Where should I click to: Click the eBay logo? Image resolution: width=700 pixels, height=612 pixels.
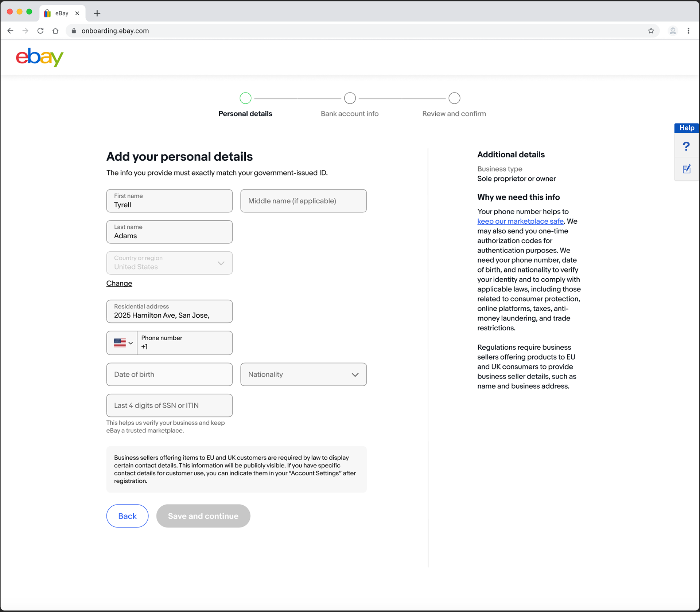[x=39, y=57]
